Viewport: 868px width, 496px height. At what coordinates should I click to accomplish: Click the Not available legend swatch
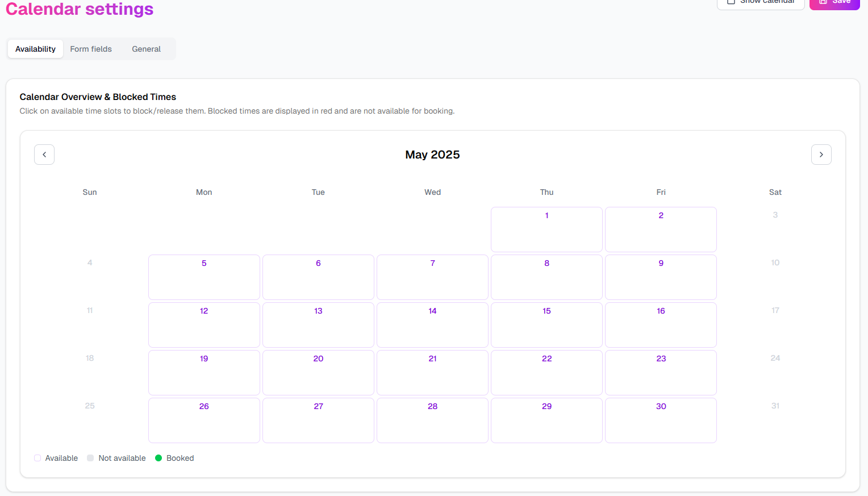click(x=90, y=458)
